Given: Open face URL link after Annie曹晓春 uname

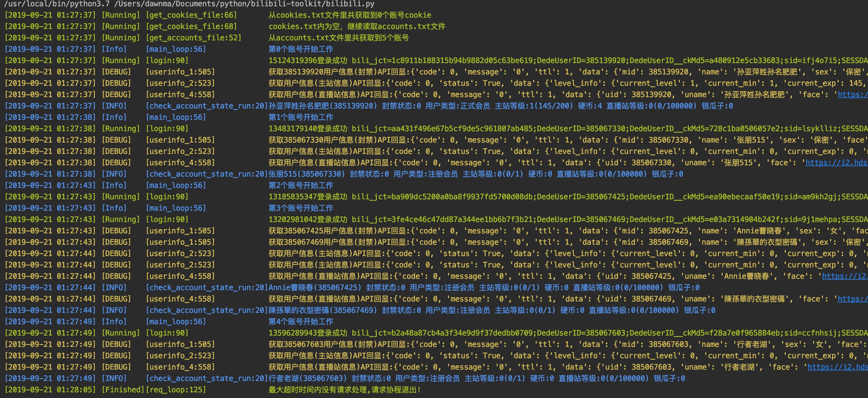Looking at the screenshot, I should [844, 276].
